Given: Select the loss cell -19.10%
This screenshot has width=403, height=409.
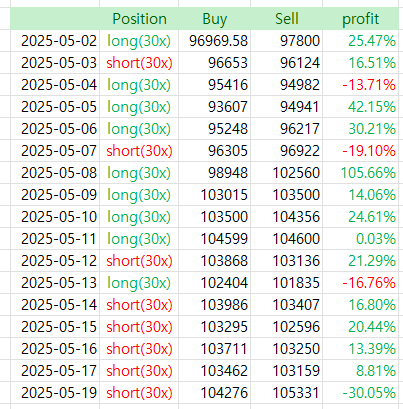Looking at the screenshot, I should 360,151.
